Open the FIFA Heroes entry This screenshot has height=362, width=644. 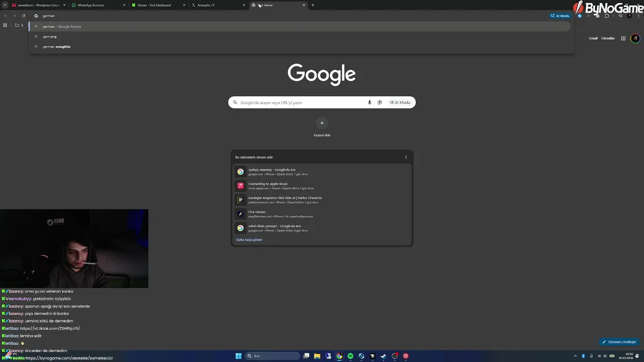click(322, 214)
